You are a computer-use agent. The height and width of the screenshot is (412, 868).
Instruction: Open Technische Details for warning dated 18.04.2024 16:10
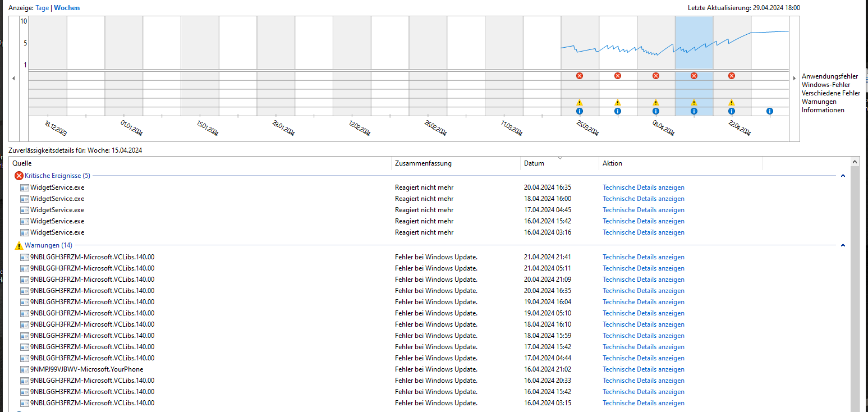(644, 324)
